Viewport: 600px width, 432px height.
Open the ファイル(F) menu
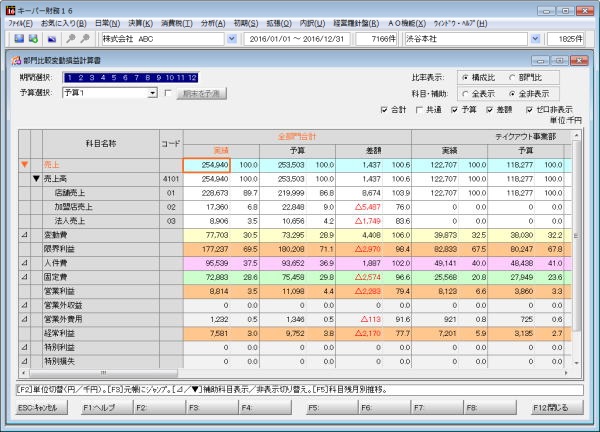click(x=20, y=24)
